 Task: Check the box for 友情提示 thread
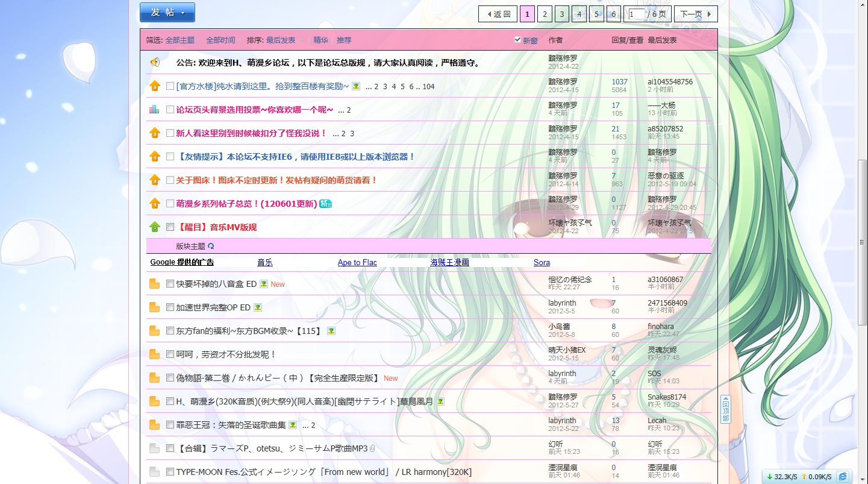pyautogui.click(x=170, y=157)
